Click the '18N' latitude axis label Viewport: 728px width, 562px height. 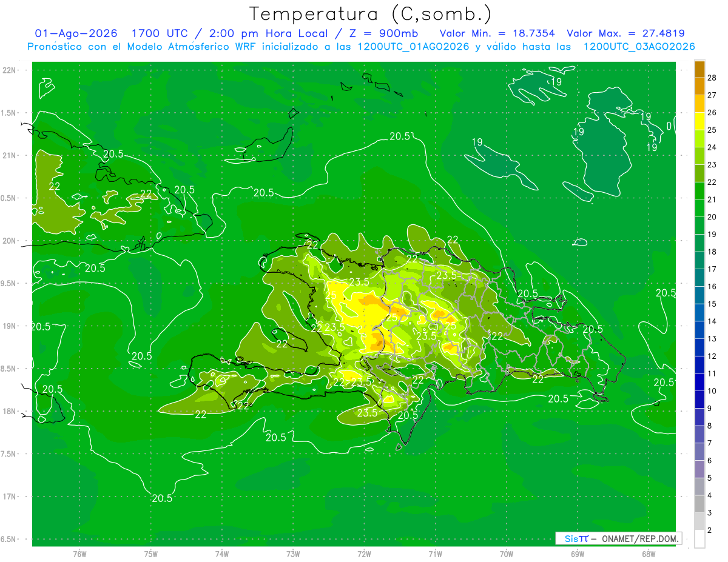click(x=10, y=411)
